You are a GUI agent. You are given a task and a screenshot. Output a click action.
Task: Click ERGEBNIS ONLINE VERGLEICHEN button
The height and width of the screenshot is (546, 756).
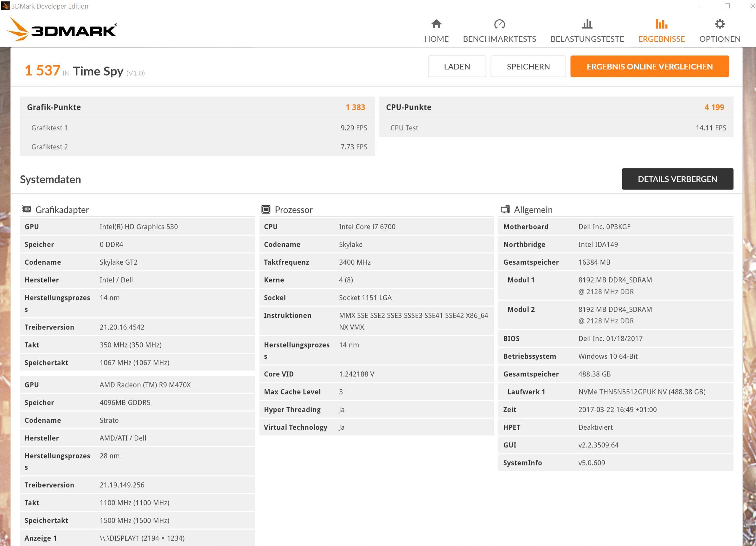pyautogui.click(x=649, y=66)
